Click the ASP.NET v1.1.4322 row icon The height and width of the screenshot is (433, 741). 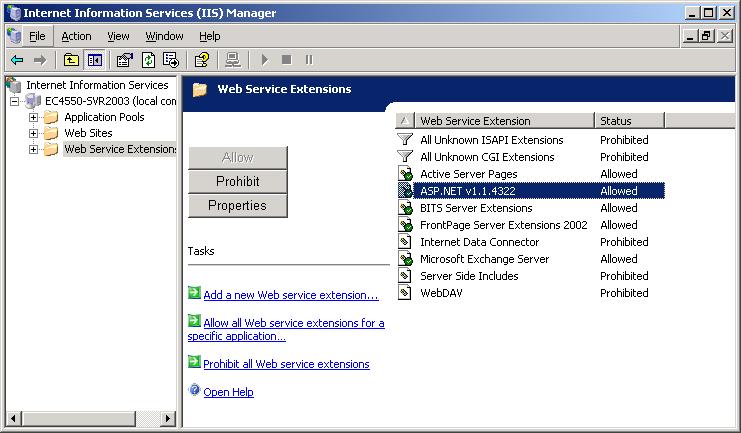[x=405, y=191]
